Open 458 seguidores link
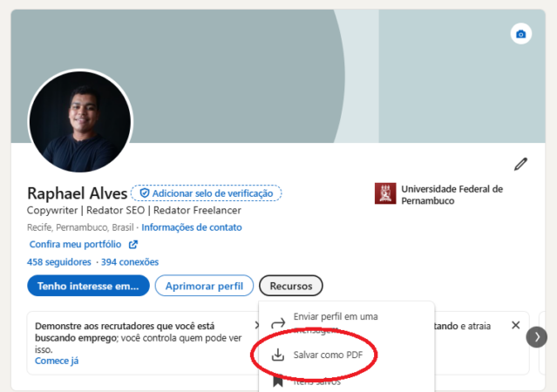The height and width of the screenshot is (392, 557). click(x=59, y=262)
